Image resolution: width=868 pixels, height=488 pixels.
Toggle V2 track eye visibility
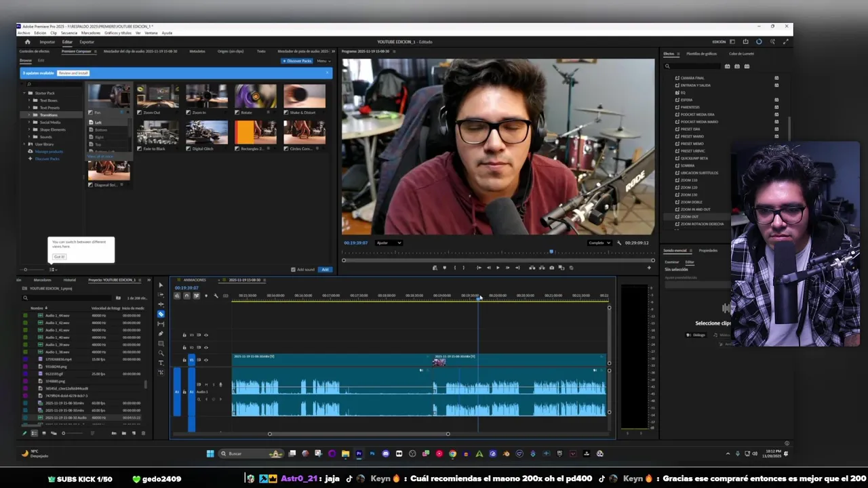click(x=206, y=347)
